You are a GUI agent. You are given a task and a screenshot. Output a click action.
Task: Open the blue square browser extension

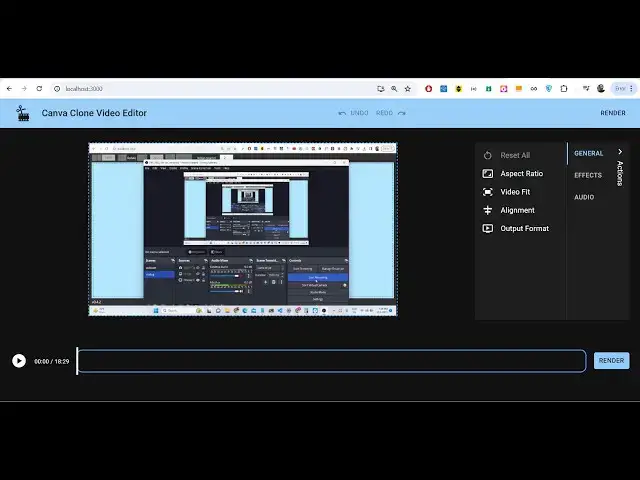pos(443,89)
